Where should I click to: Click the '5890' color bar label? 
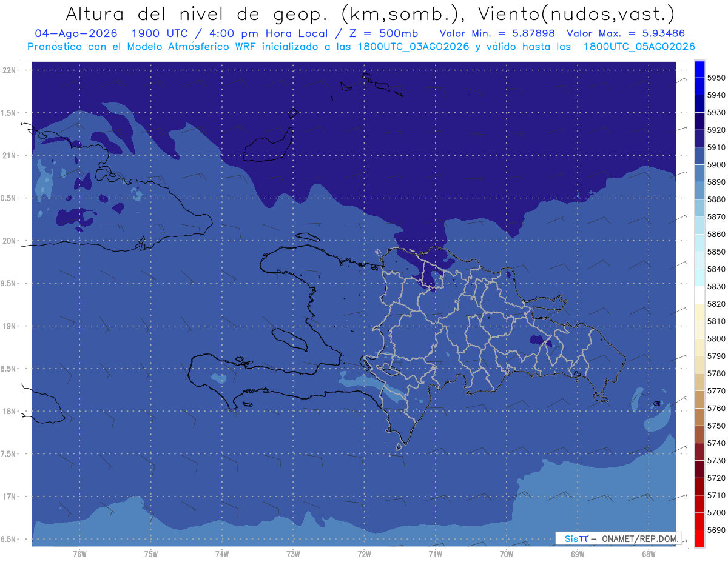(x=716, y=182)
